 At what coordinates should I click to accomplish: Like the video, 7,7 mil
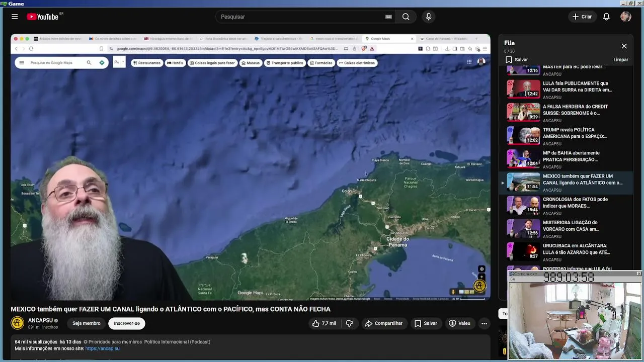pyautogui.click(x=324, y=323)
